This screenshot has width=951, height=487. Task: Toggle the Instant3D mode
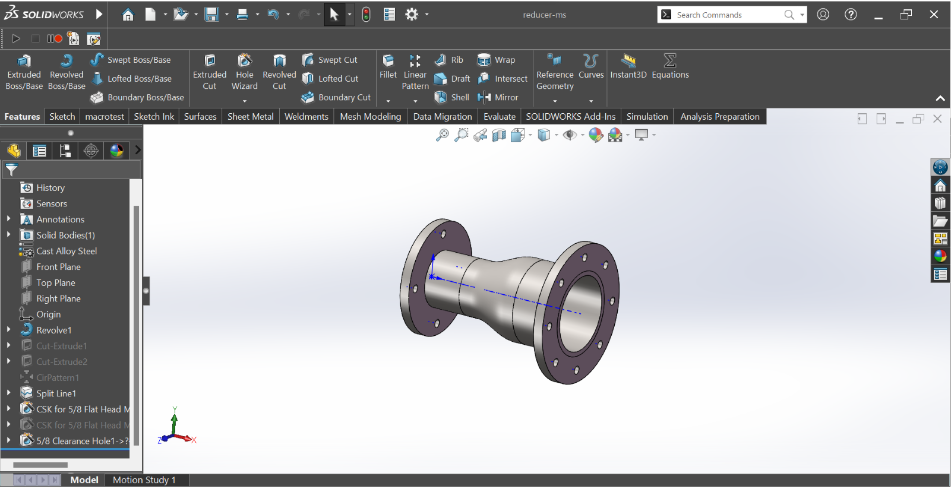(x=629, y=67)
